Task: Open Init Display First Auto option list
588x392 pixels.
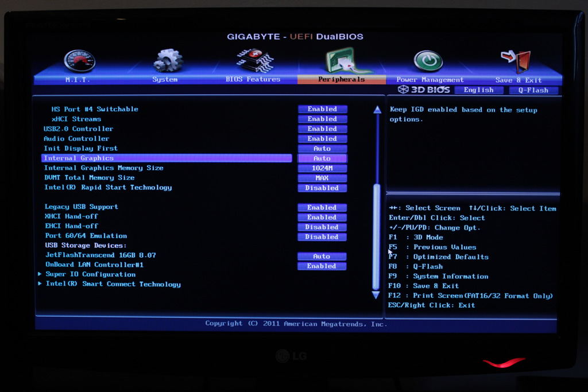Action: (x=323, y=149)
